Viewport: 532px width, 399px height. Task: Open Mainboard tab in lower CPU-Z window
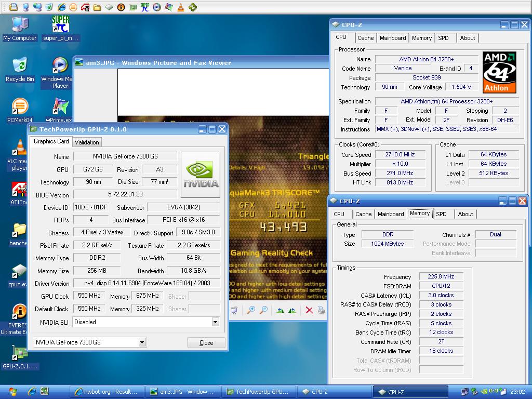tap(391, 214)
